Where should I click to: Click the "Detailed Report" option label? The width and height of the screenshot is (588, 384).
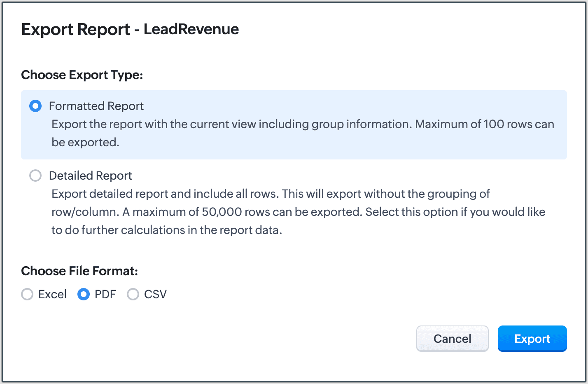[x=91, y=176]
